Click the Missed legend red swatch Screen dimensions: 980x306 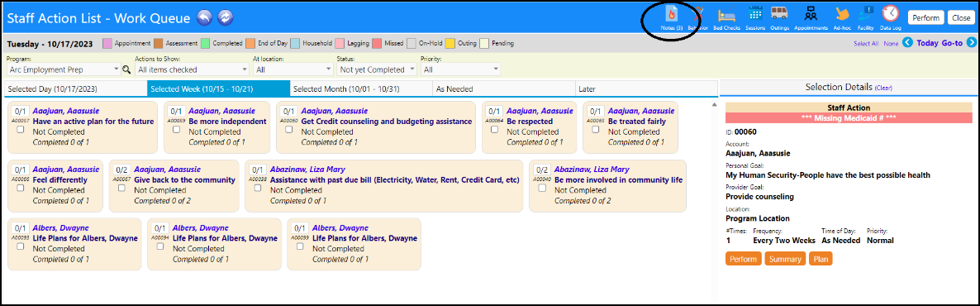[x=377, y=44]
